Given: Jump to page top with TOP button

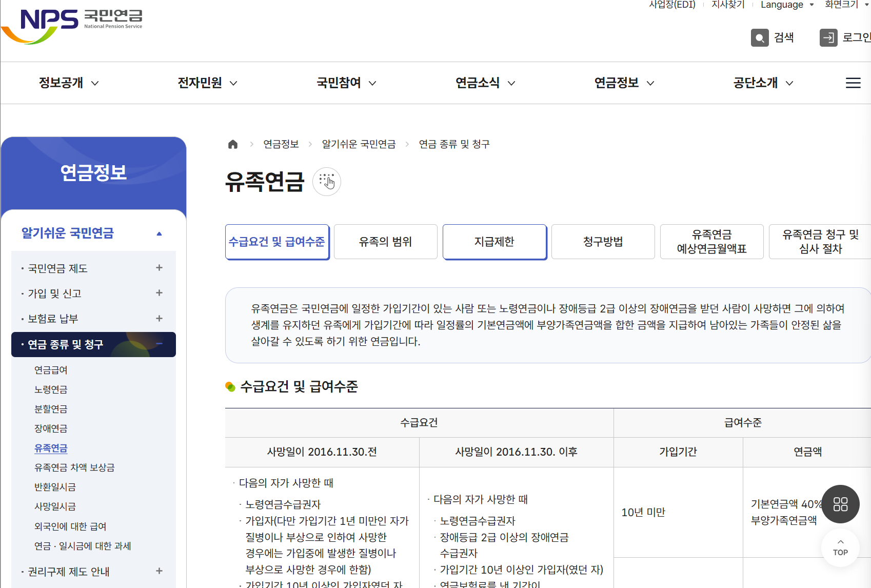Looking at the screenshot, I should (840, 547).
